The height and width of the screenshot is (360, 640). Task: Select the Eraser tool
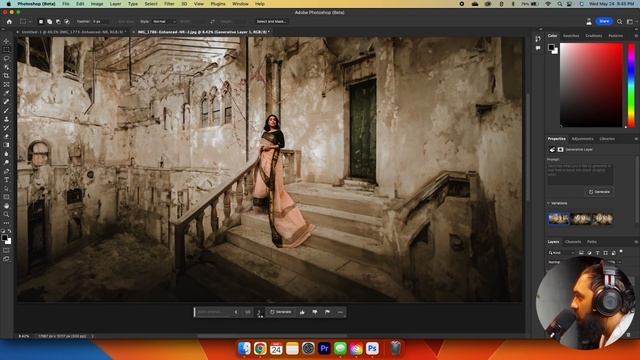coord(6,136)
